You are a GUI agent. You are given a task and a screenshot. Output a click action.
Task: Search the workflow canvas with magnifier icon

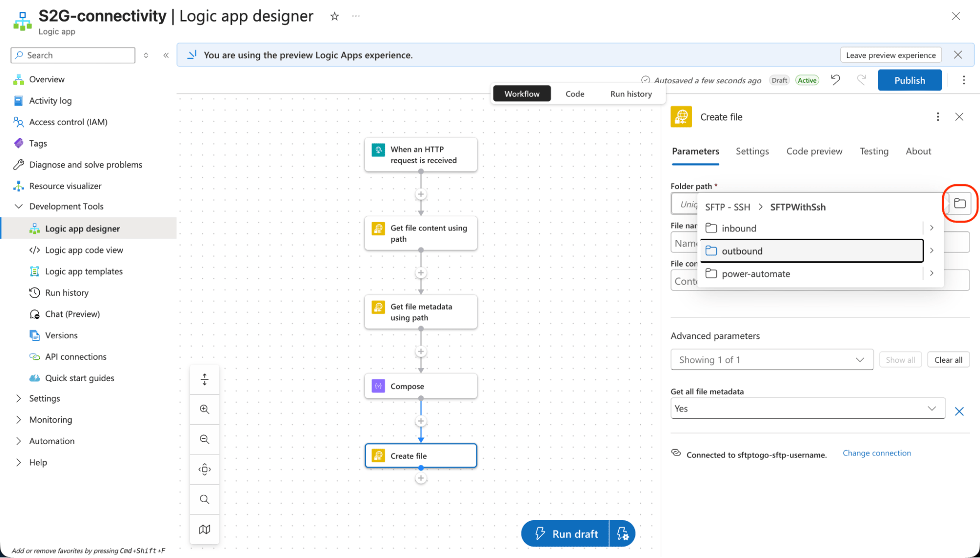coord(204,499)
